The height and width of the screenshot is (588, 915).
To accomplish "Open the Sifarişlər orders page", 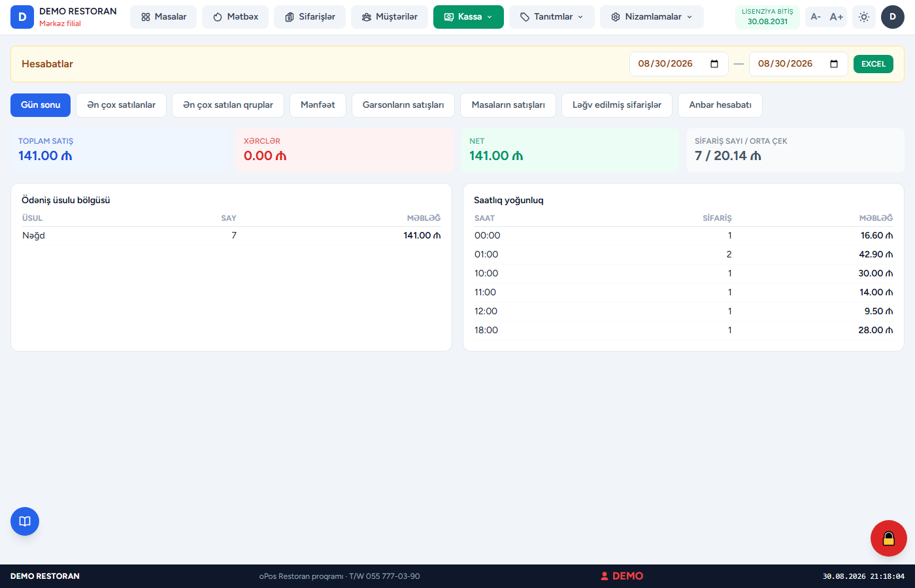I will coord(310,17).
